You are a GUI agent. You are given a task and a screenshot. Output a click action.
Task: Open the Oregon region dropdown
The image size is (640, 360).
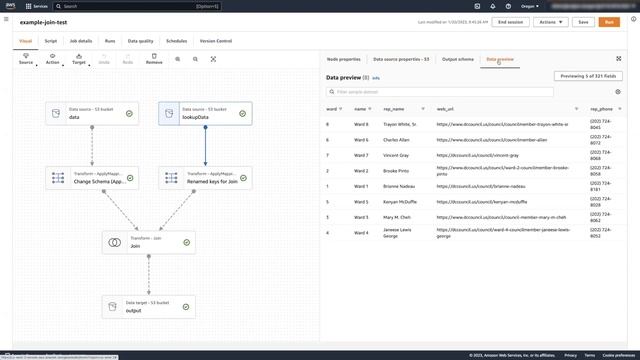530,6
